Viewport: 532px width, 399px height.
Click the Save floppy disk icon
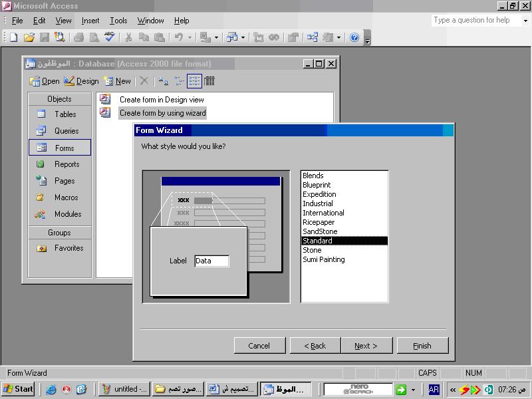[x=45, y=37]
